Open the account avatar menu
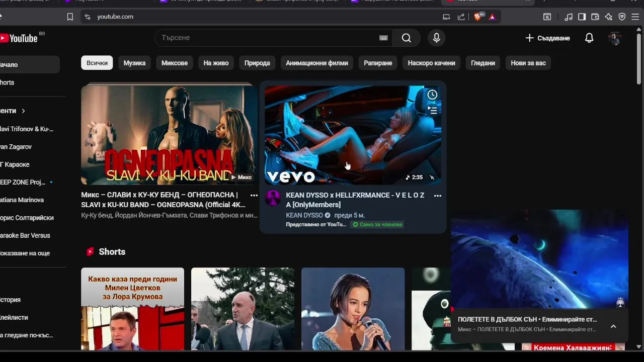The image size is (644, 362). pyautogui.click(x=615, y=38)
